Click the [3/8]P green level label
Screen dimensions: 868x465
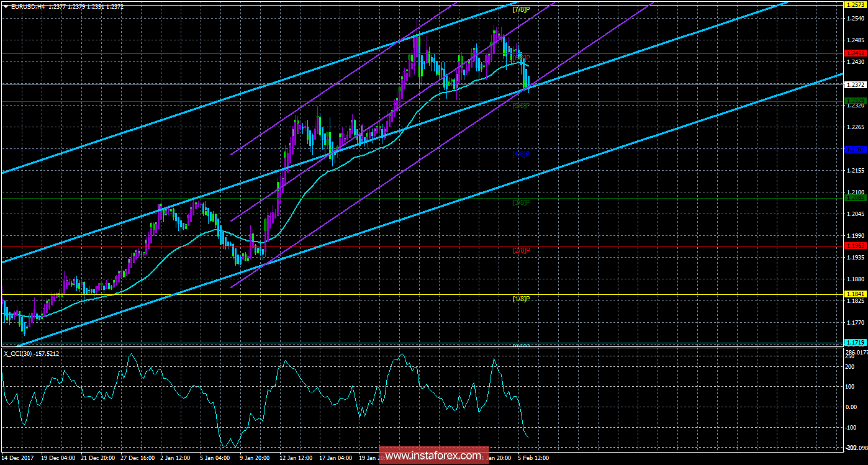click(x=521, y=202)
